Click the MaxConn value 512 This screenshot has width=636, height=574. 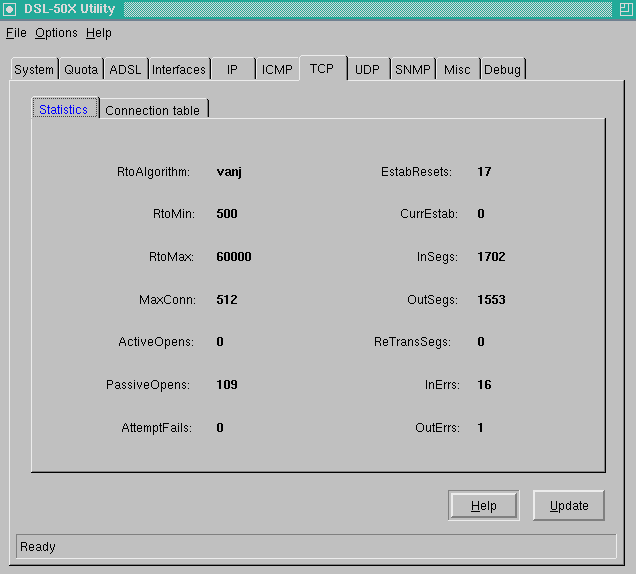[x=227, y=299]
